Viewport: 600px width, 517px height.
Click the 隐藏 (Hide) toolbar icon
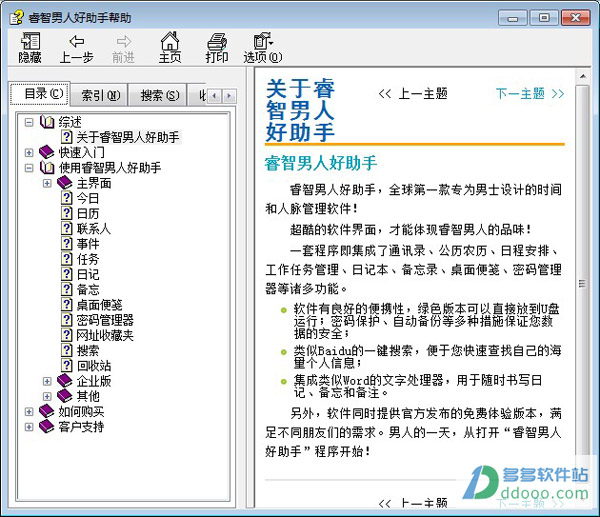[x=30, y=41]
